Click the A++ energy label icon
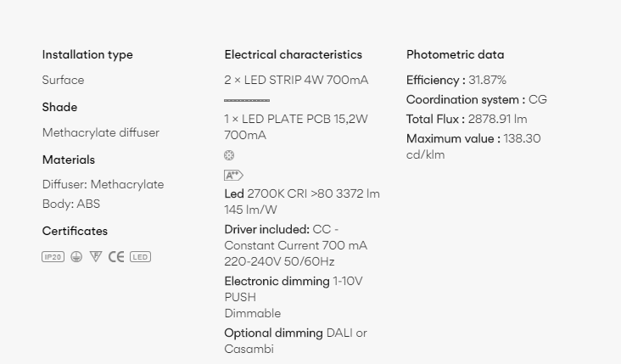 [x=233, y=175]
